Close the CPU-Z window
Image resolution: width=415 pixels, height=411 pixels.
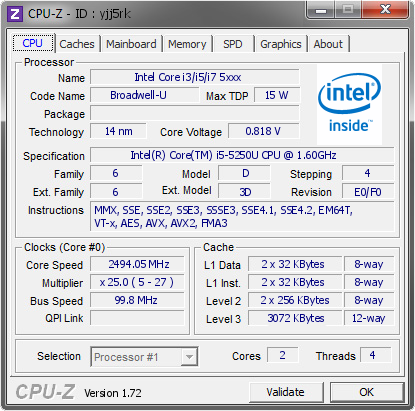point(385,10)
